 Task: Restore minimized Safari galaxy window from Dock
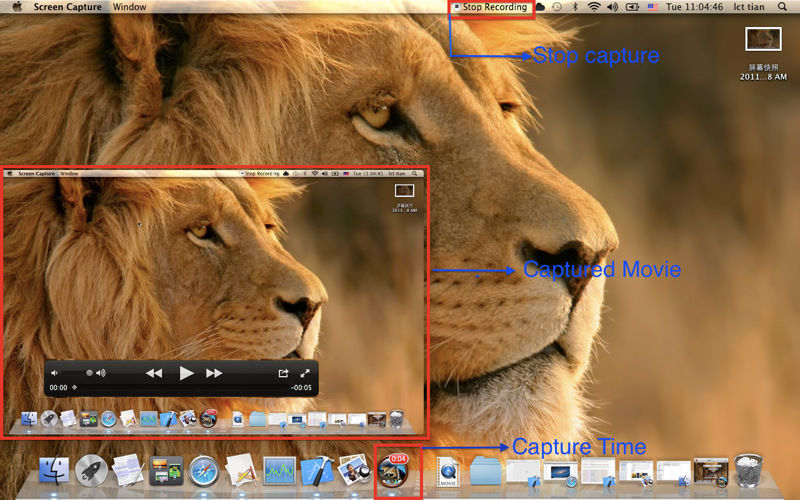tap(561, 474)
